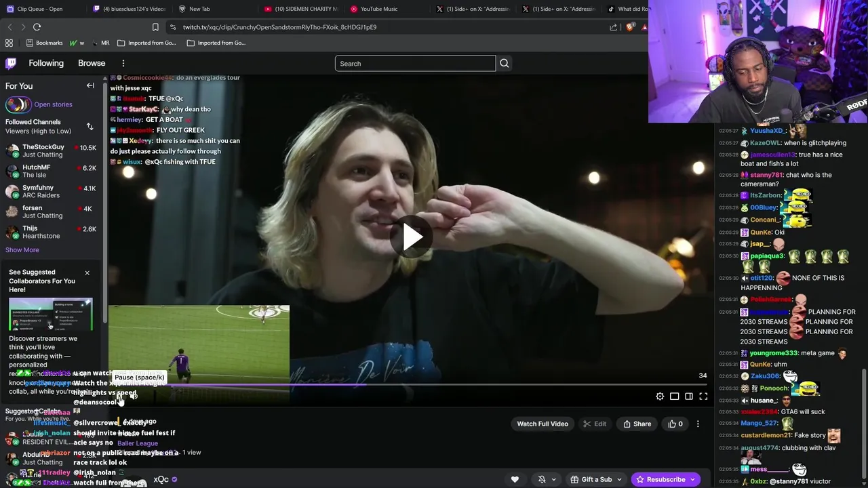Reload the browser page
Screen dimensions: 868x488
coord(37,27)
